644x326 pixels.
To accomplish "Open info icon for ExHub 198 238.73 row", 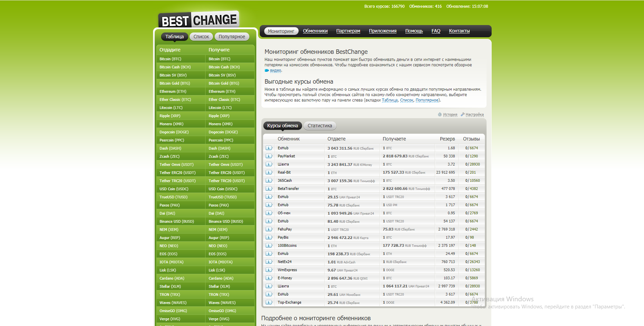I will (x=269, y=254).
